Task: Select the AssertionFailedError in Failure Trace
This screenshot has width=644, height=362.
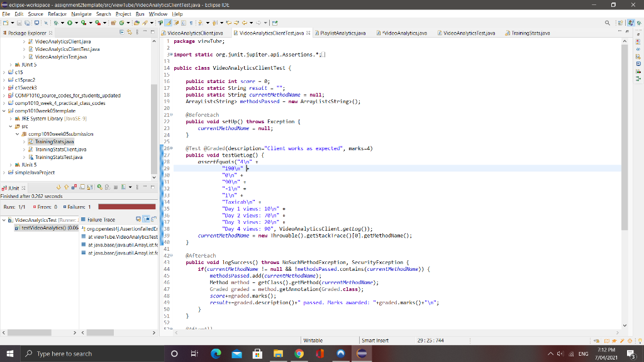Action: 119,229
